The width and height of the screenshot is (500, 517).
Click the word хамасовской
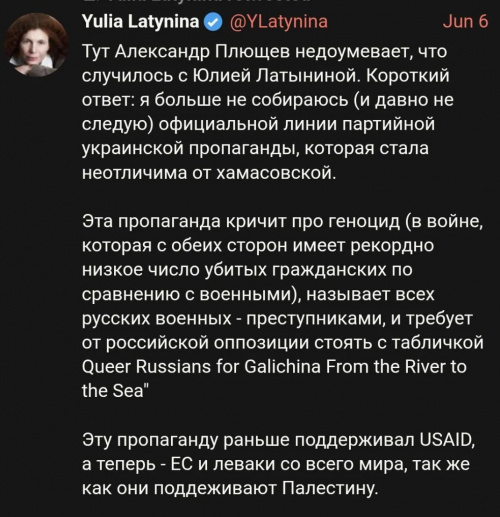click(x=275, y=173)
